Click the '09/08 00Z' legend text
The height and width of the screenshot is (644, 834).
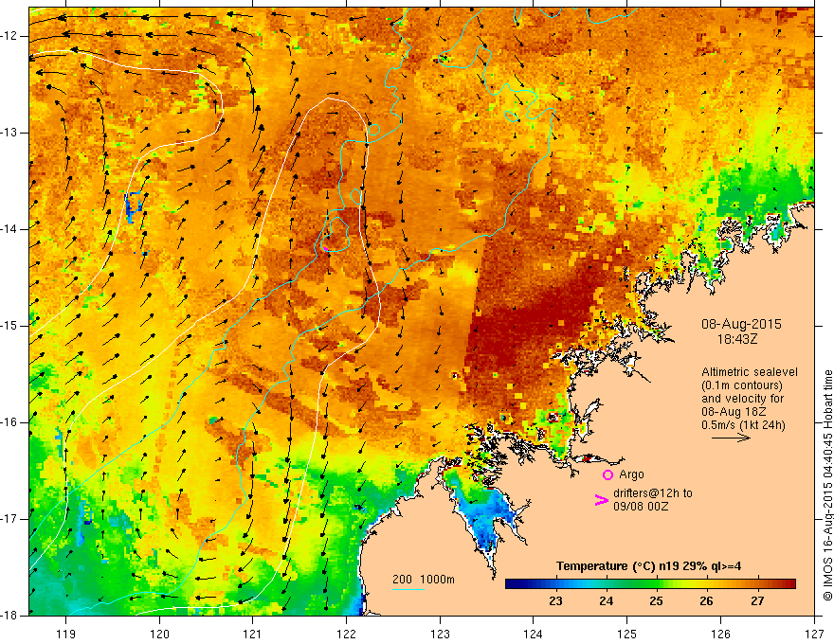(641, 507)
